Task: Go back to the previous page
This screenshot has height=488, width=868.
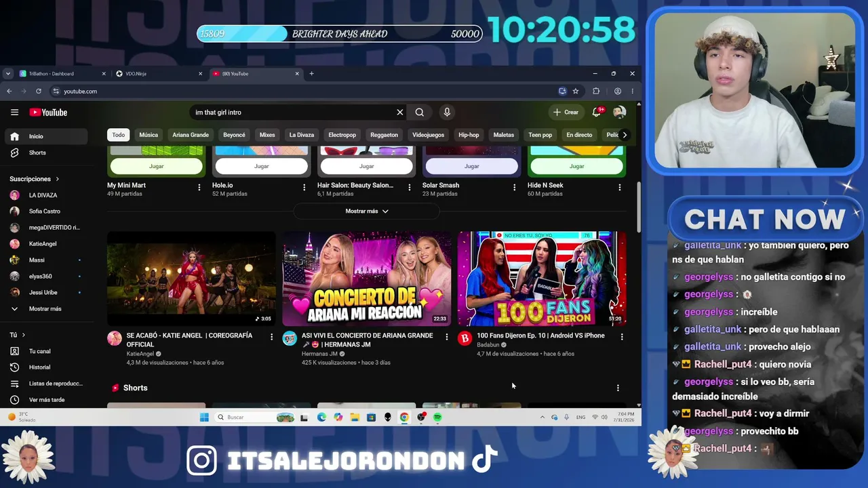Action: (x=9, y=91)
